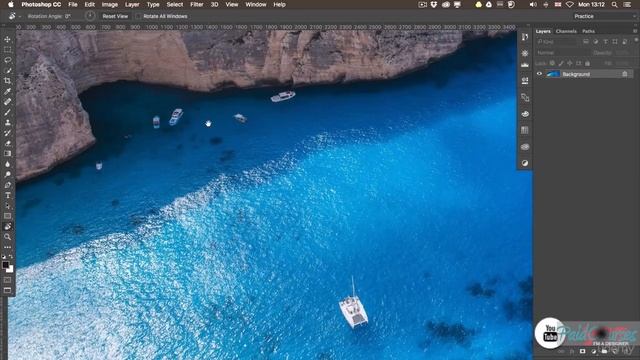Select the Crop tool

(7, 81)
